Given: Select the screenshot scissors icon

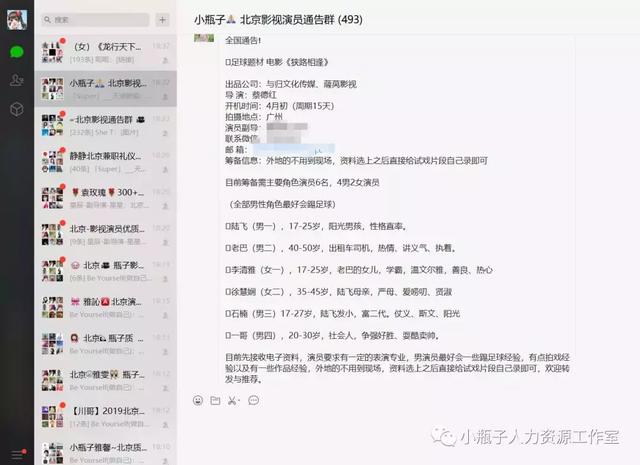Looking at the screenshot, I should (x=233, y=400).
